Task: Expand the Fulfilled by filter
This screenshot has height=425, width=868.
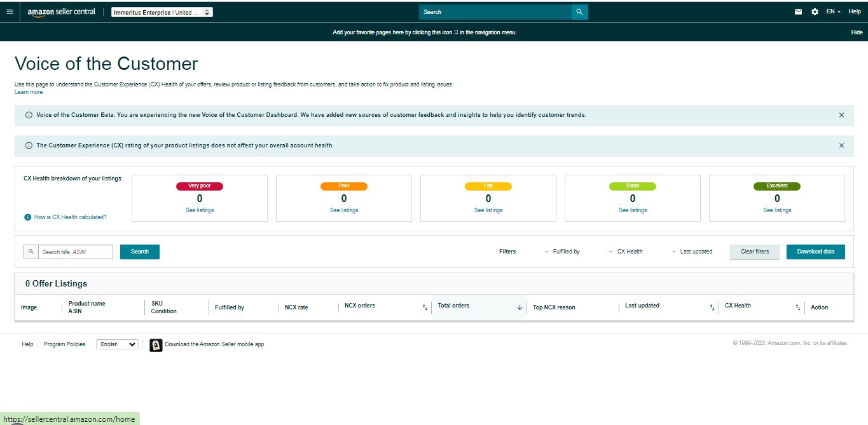Action: point(562,252)
